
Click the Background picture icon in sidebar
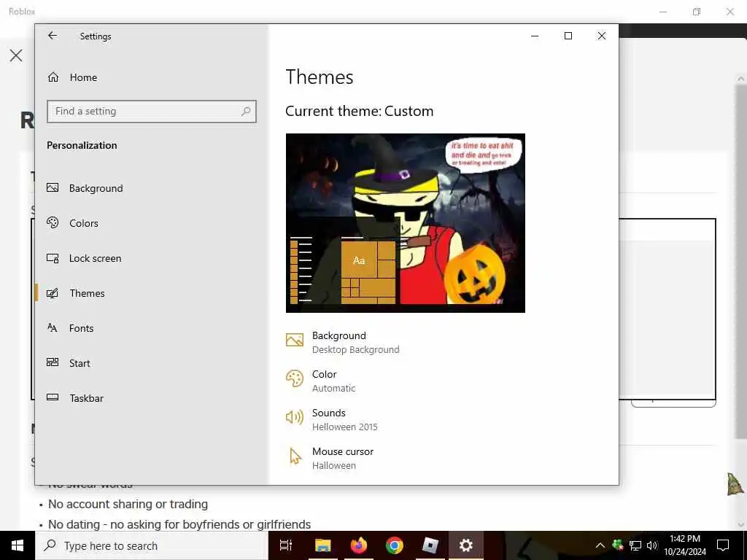click(53, 187)
